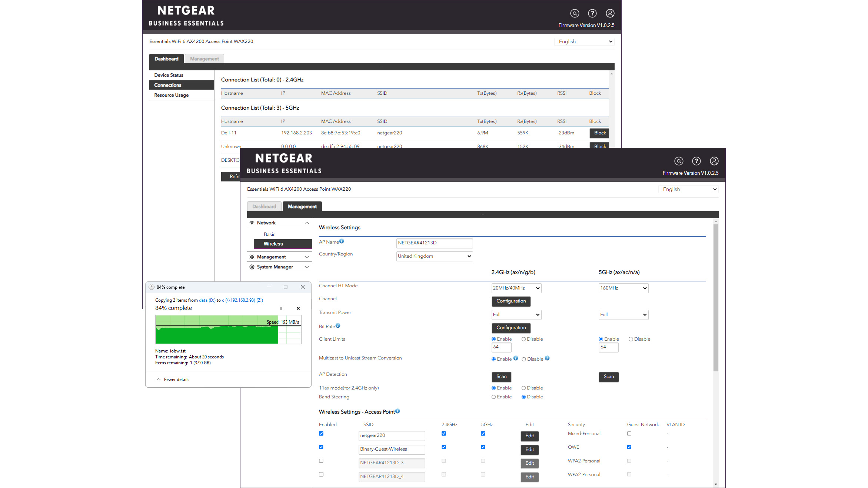Select Disable for Multicast to Unicast Conversion
Viewport: 868px width, 488px height.
(524, 359)
